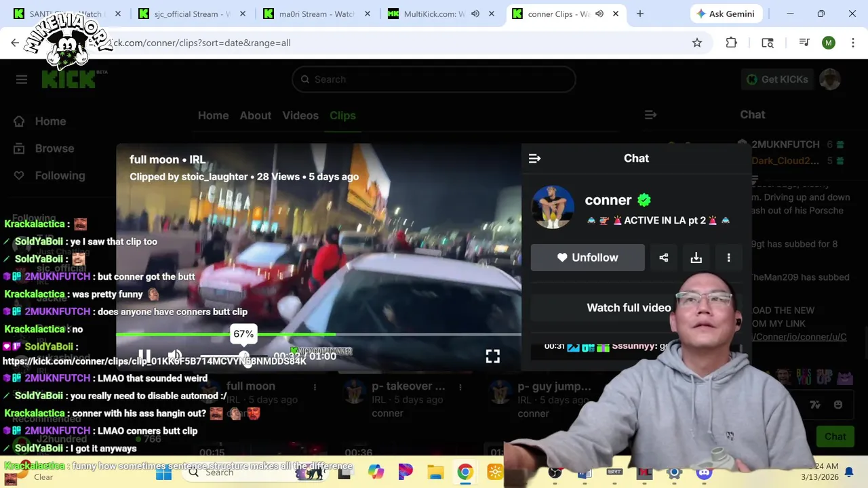Viewport: 868px width, 488px height.
Task: Open the three-dot options menu beside download
Action: [x=729, y=258]
